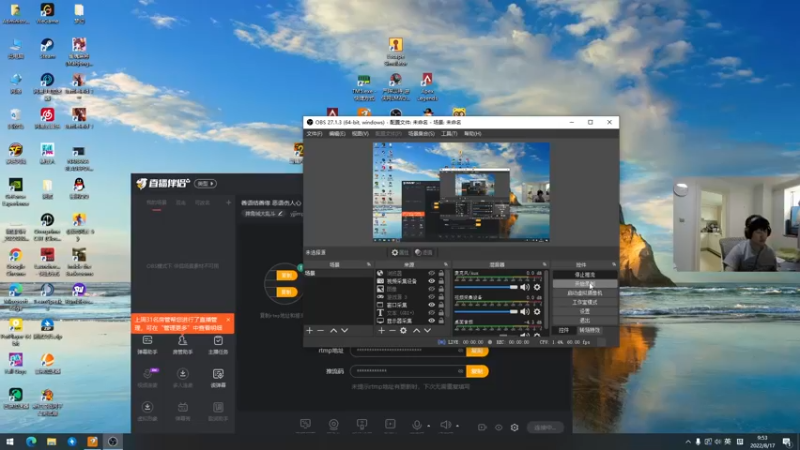Copy the 推流码 with orange button
This screenshot has width=800, height=450.
pyautogui.click(x=477, y=371)
